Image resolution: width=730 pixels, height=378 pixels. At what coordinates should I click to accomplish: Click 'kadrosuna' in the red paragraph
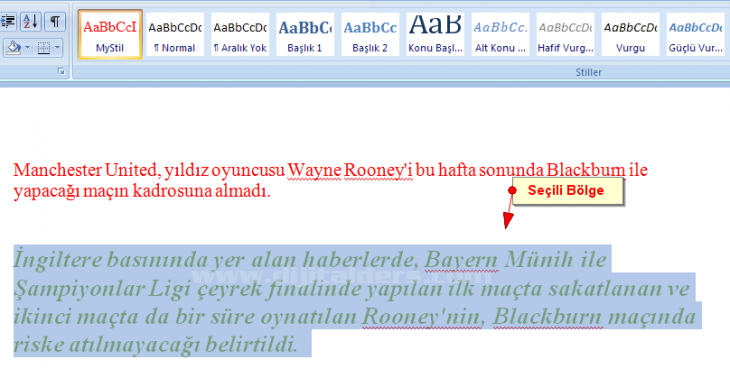(x=172, y=191)
